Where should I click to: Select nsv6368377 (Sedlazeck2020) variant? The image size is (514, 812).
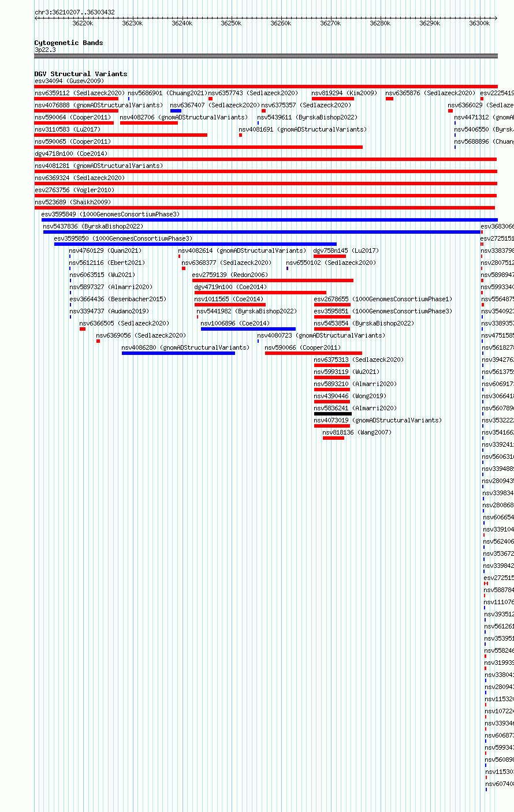227,263
